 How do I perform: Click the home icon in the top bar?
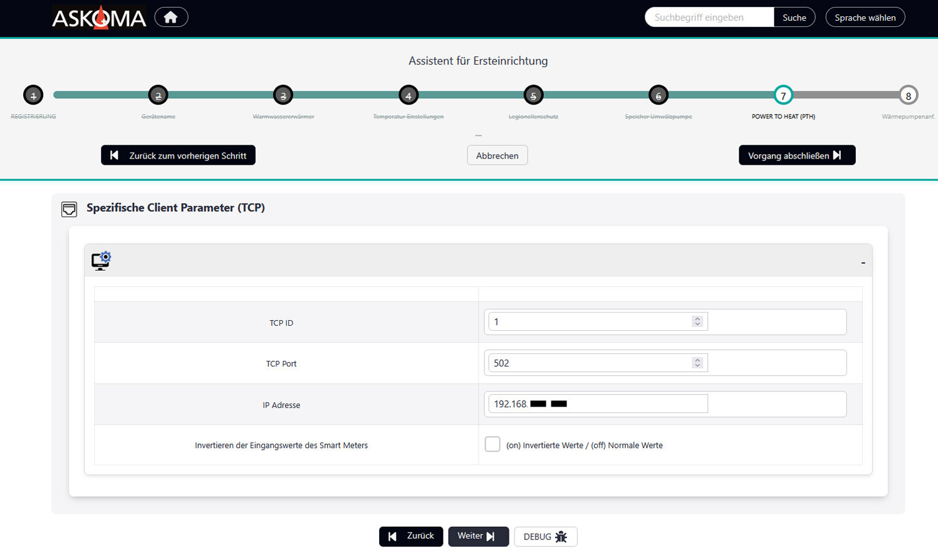click(170, 17)
